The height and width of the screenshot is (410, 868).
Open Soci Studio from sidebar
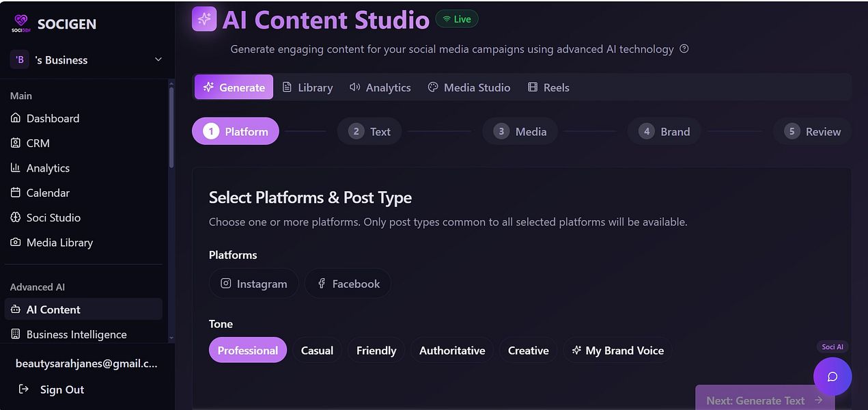click(x=83, y=217)
